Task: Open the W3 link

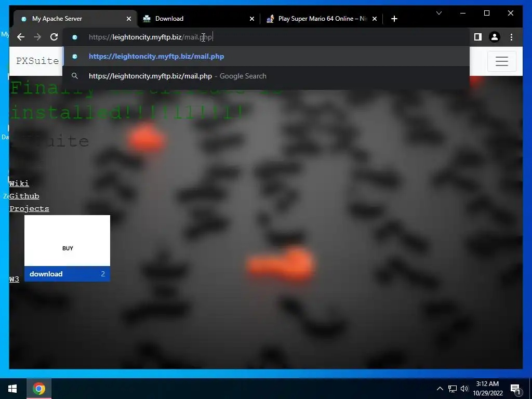Action: 14,279
